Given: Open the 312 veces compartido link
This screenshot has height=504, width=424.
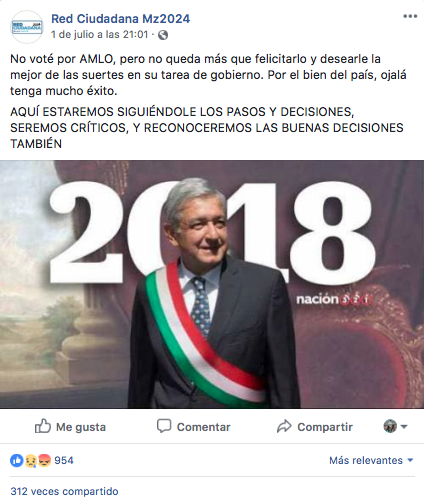Looking at the screenshot, I should (64, 491).
